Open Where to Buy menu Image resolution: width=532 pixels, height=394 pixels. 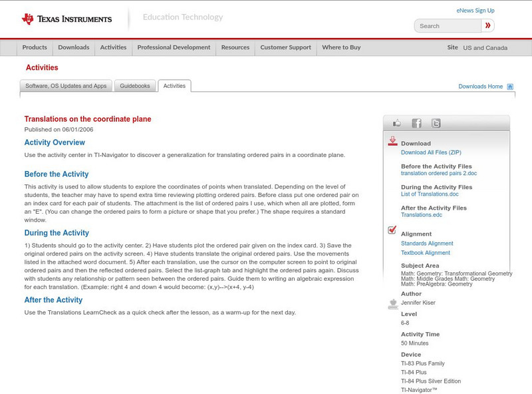point(341,47)
